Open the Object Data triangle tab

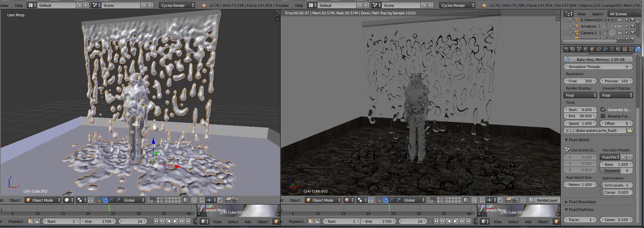(x=612, y=49)
